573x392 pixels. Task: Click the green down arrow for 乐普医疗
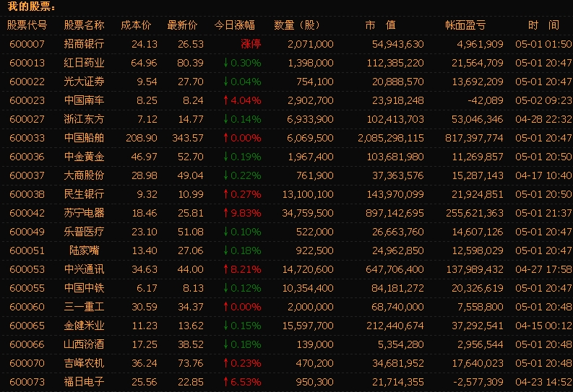click(x=226, y=232)
